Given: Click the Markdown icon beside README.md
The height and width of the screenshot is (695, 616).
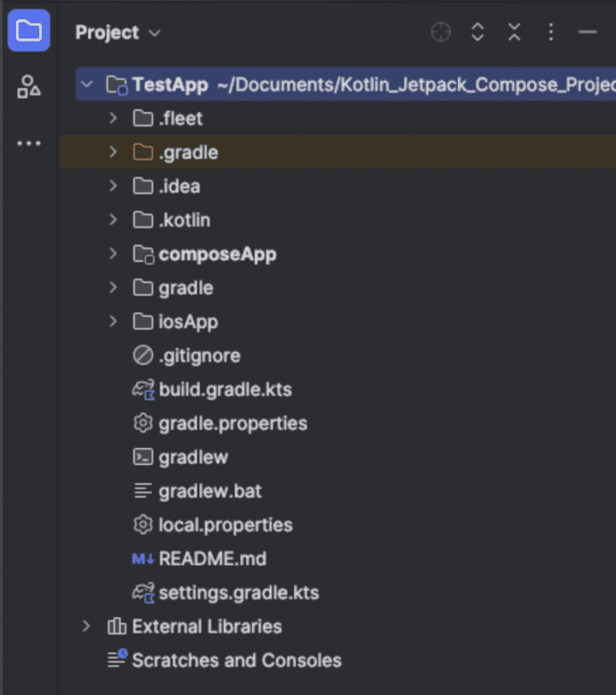Looking at the screenshot, I should click(x=142, y=558).
